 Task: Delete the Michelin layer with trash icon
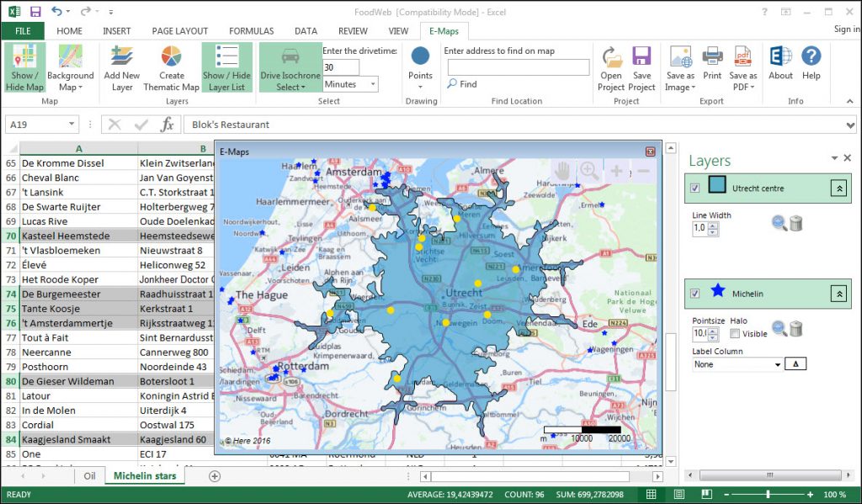point(795,329)
